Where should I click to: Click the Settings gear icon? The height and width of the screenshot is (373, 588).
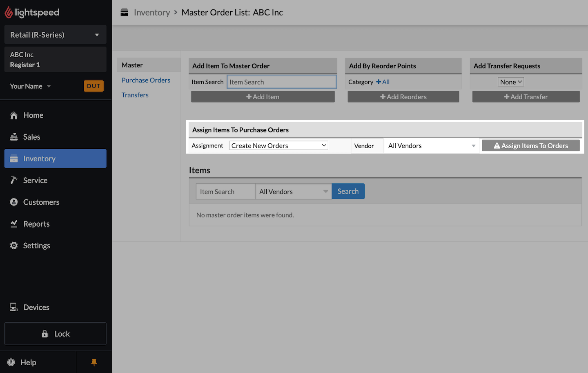(x=14, y=246)
